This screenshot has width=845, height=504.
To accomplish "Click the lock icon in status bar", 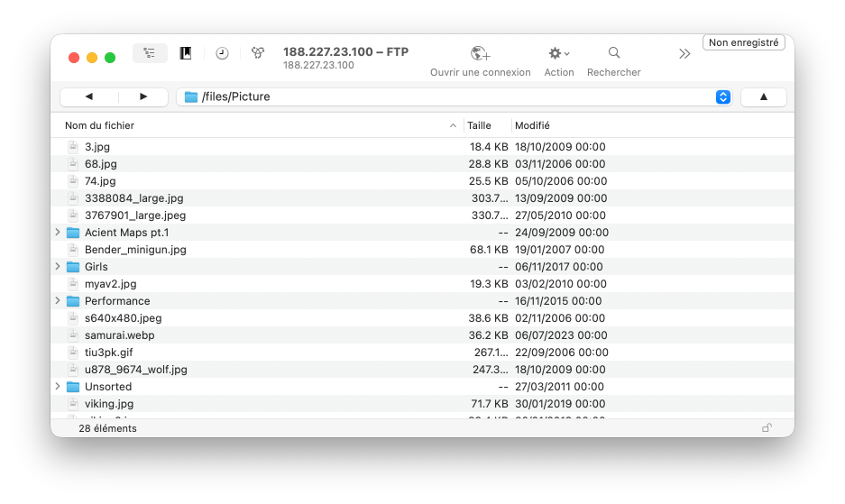I will (x=767, y=428).
